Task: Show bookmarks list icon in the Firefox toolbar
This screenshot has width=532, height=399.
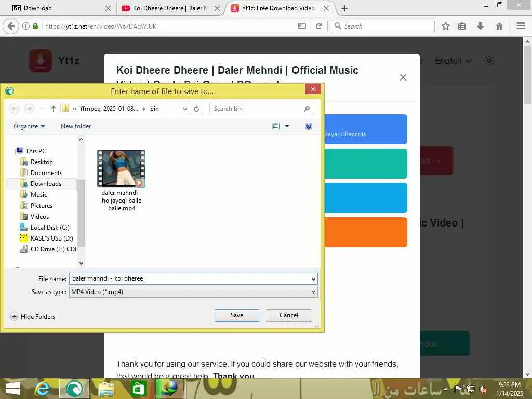Action: [462, 26]
